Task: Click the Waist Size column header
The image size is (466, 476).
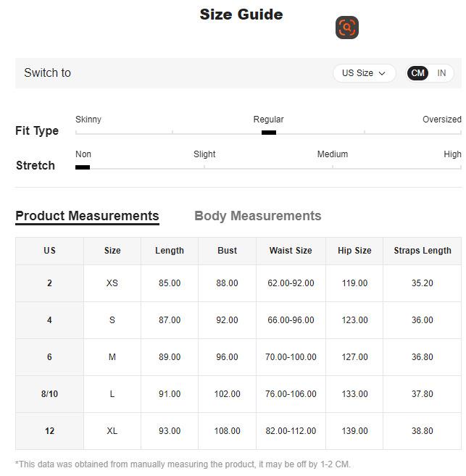Action: (x=291, y=251)
